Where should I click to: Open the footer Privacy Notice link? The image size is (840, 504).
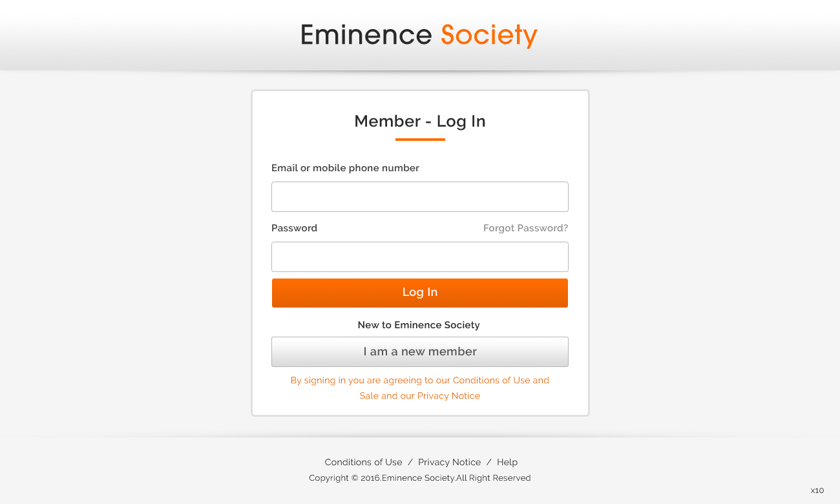pyautogui.click(x=449, y=462)
